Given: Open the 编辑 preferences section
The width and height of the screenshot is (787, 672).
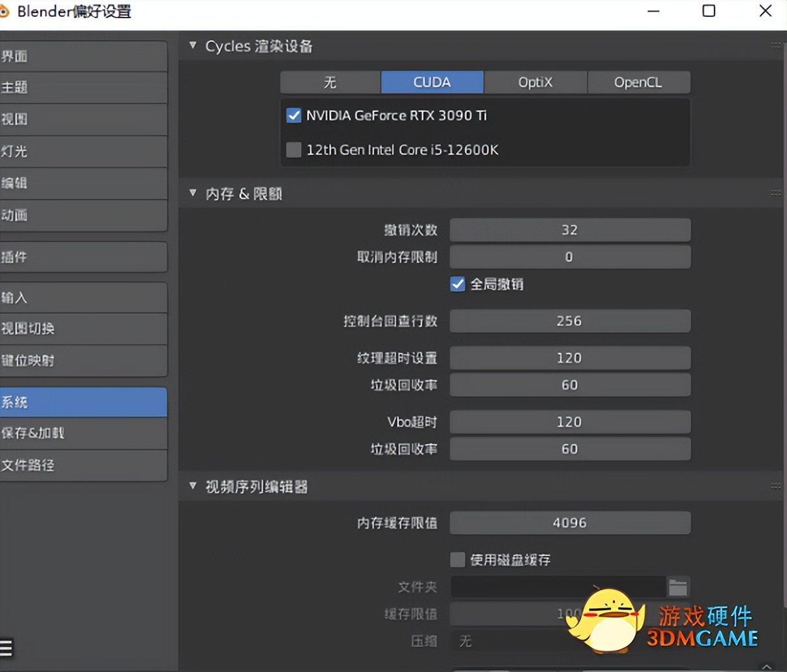Looking at the screenshot, I should pyautogui.click(x=83, y=184).
